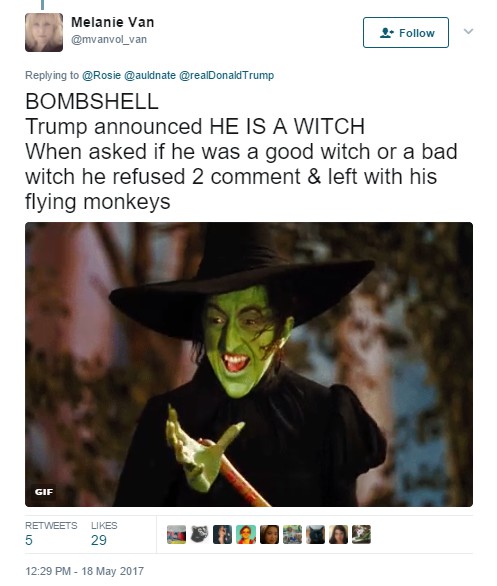Open the 12:29 PM 18 May 2017 timestamp

coord(84,571)
